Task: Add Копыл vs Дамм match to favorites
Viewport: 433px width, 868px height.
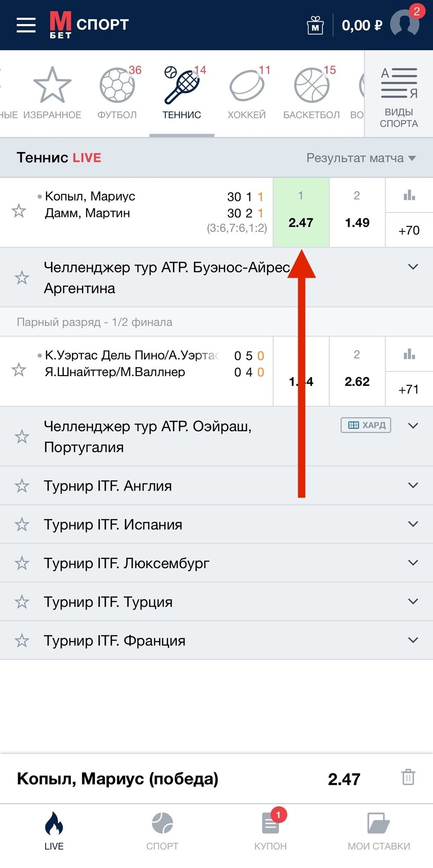Action: coord(19,211)
